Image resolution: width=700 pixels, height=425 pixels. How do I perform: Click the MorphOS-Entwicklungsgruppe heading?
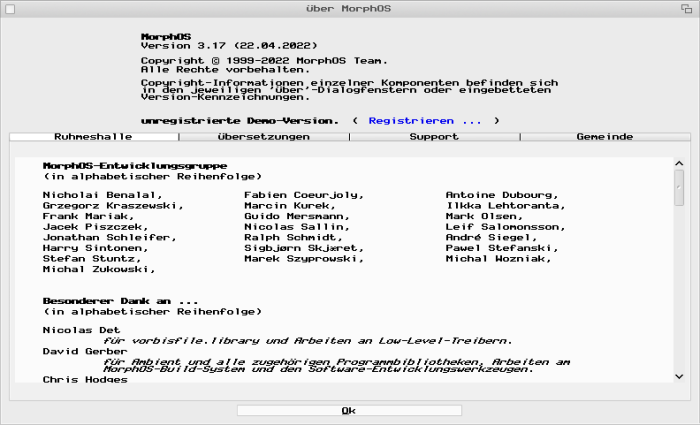coord(135,166)
